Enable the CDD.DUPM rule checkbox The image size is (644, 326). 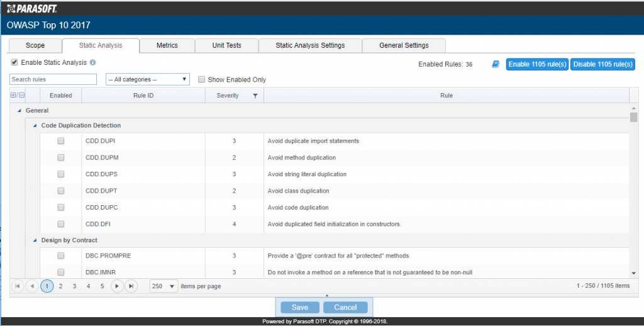point(61,157)
